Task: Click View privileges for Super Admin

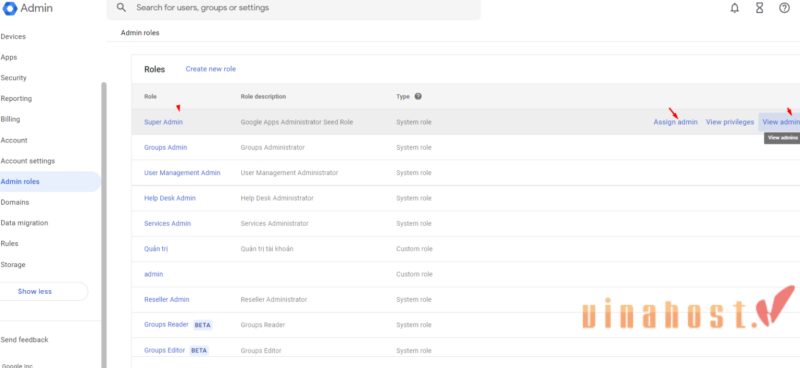Action: (730, 122)
